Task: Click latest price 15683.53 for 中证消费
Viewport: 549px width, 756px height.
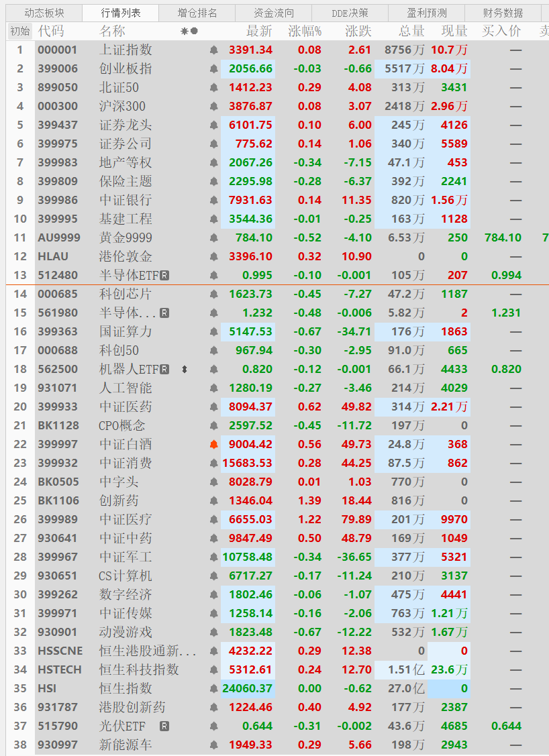Action: (x=248, y=464)
